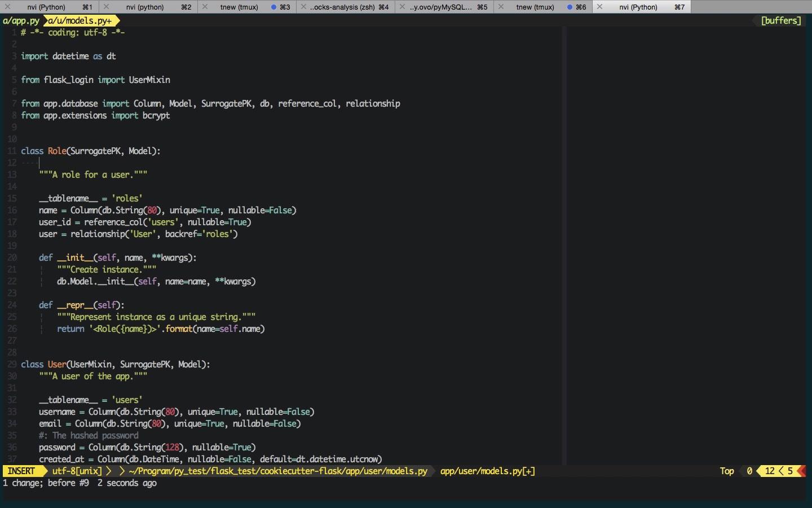Viewport: 812px width, 508px height.
Task: Click the docstring 'A user of the app.'
Action: [93, 376]
